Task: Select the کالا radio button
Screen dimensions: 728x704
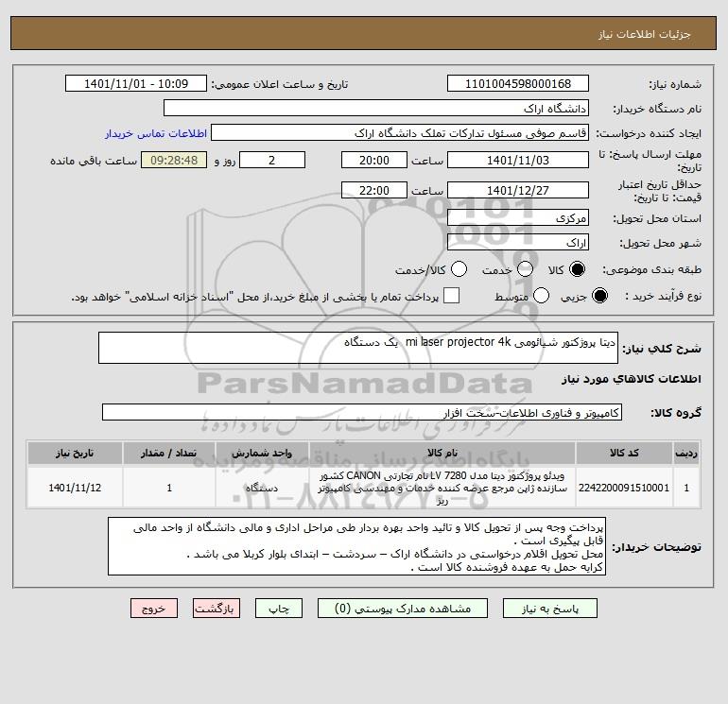Action: [x=577, y=269]
